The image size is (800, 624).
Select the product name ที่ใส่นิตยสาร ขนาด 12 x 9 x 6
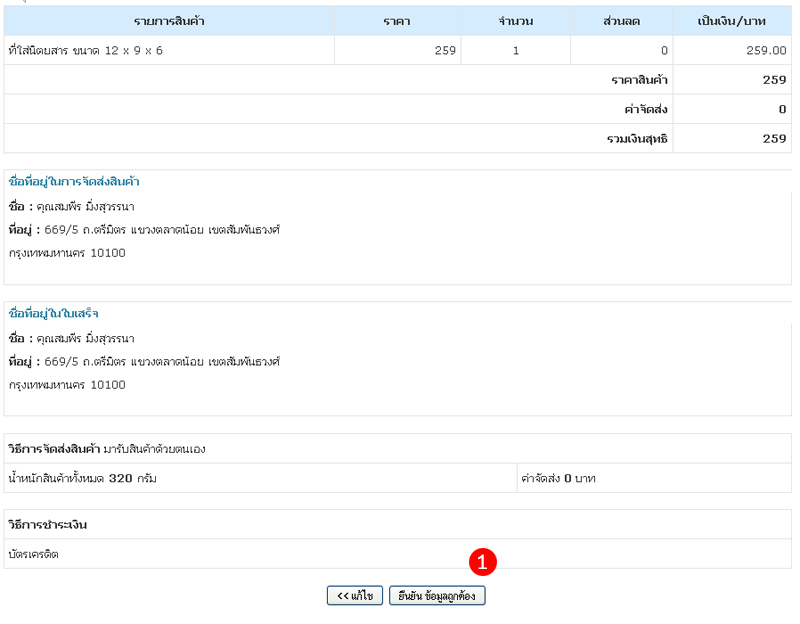[85, 50]
